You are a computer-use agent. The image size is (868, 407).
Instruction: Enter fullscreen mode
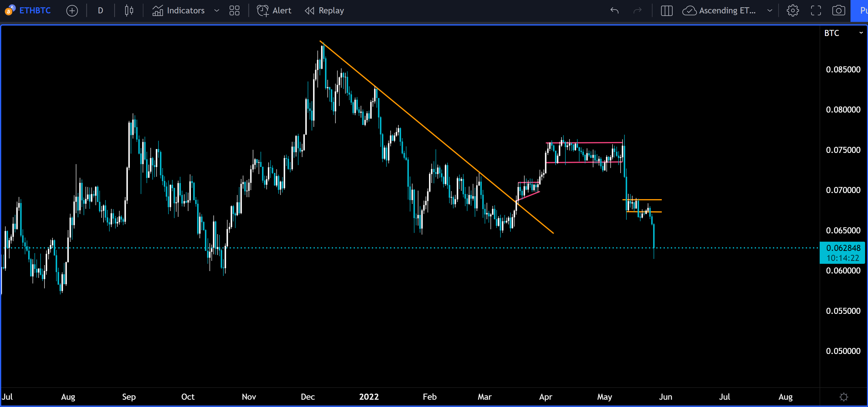tap(816, 10)
